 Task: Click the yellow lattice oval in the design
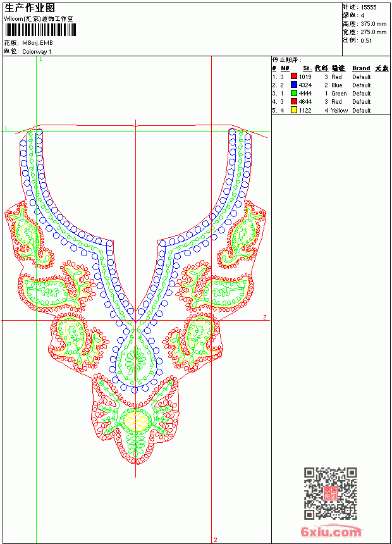136,420
